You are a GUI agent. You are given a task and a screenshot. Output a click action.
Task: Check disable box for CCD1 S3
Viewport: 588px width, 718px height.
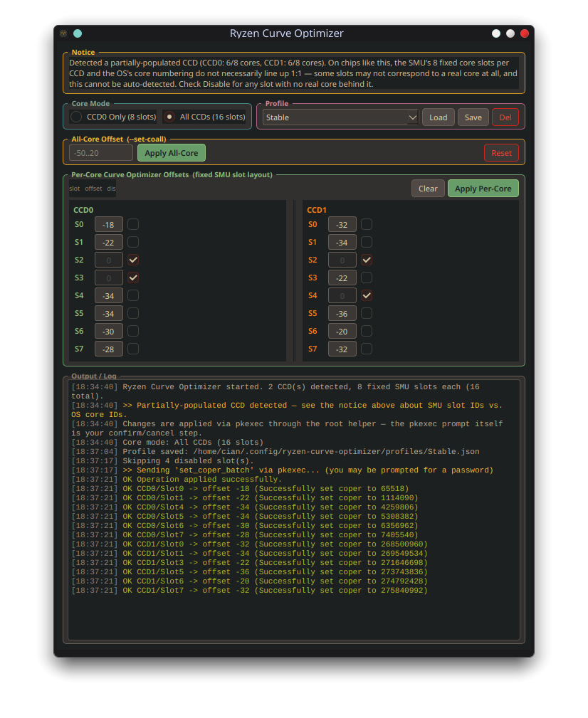tap(367, 278)
